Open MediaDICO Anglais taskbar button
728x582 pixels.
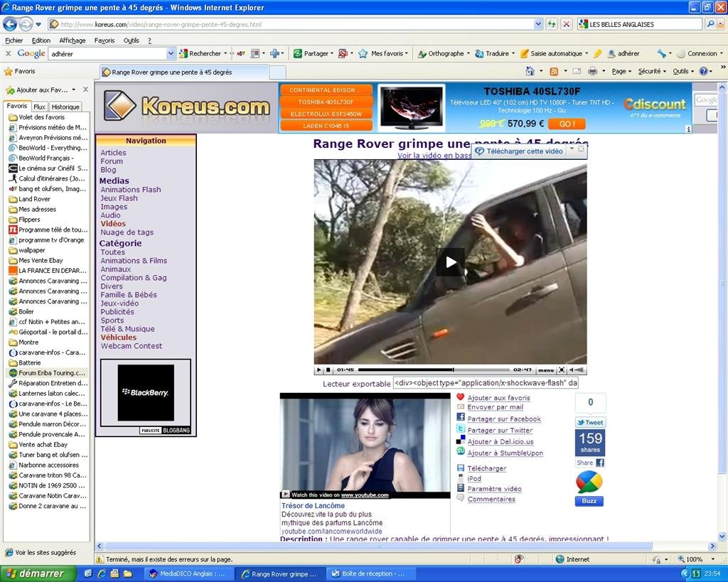pyautogui.click(x=188, y=573)
